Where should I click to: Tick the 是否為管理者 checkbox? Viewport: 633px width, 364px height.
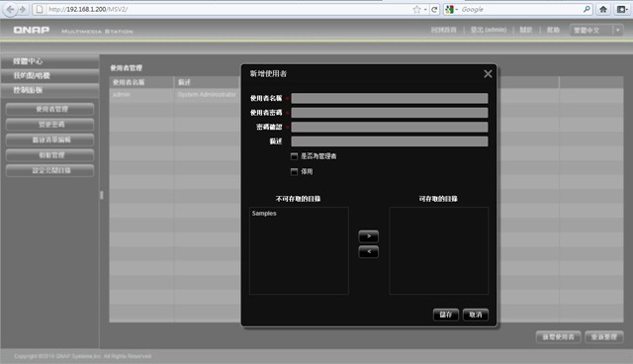pos(294,156)
